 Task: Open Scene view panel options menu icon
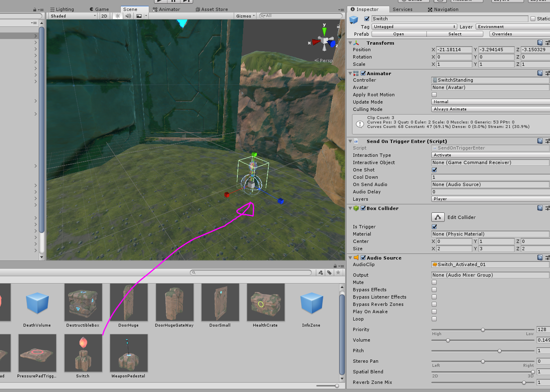tap(341, 10)
